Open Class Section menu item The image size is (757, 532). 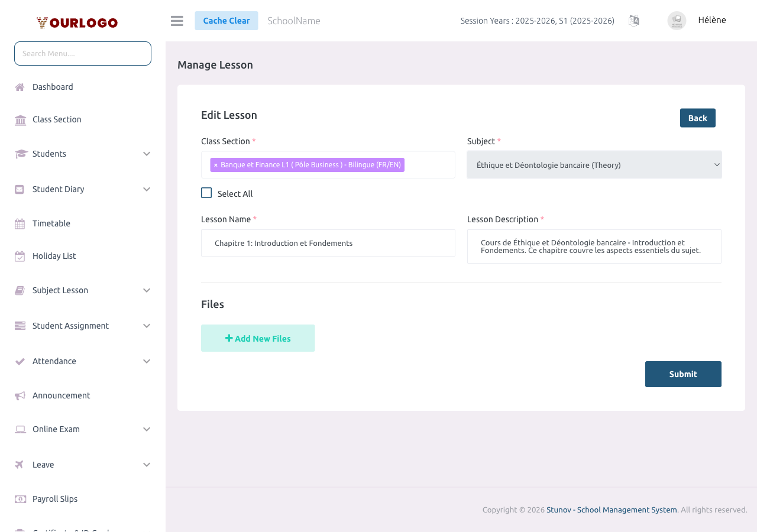pos(57,120)
